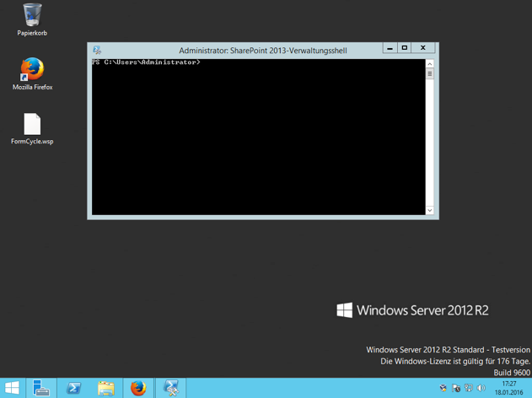Image resolution: width=532 pixels, height=398 pixels.
Task: Open the shell window system menu icon
Action: pyautogui.click(x=97, y=51)
